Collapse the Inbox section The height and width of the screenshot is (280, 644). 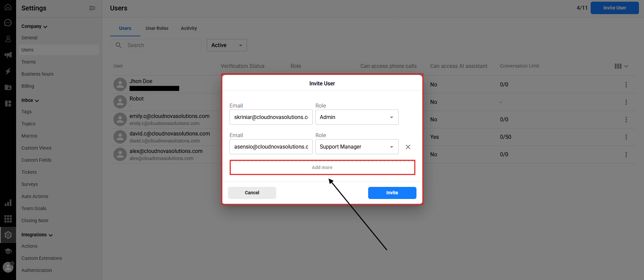tap(30, 100)
